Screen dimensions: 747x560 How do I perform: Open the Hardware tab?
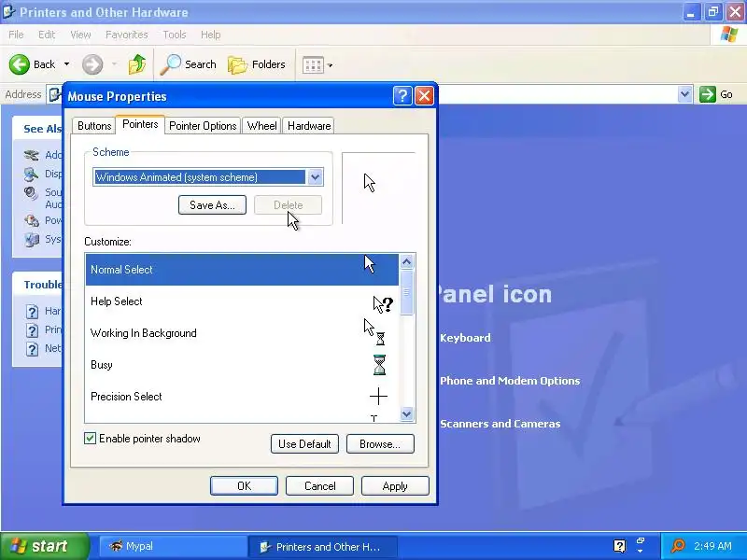pos(309,126)
